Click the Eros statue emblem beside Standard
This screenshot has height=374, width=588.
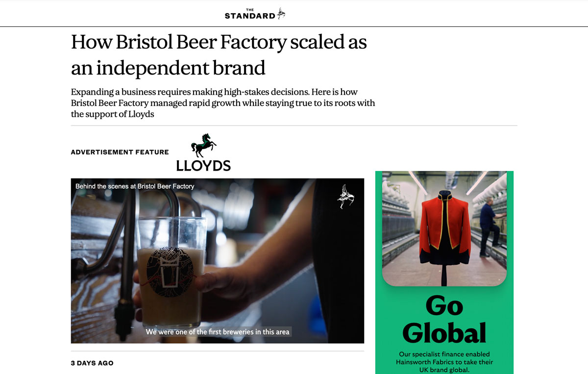(281, 13)
